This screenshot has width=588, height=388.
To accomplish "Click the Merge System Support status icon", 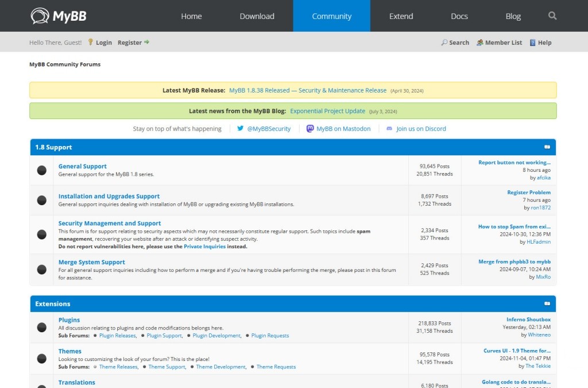I will [x=41, y=270].
